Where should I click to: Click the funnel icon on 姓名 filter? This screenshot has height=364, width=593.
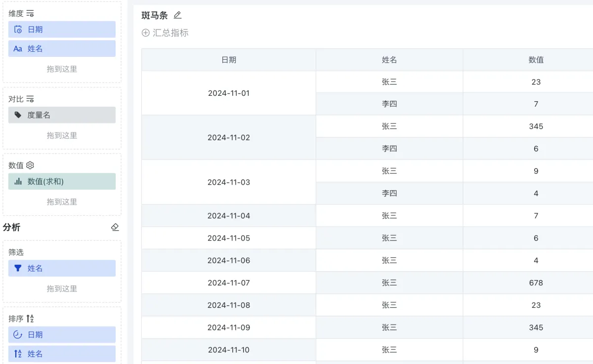(18, 268)
